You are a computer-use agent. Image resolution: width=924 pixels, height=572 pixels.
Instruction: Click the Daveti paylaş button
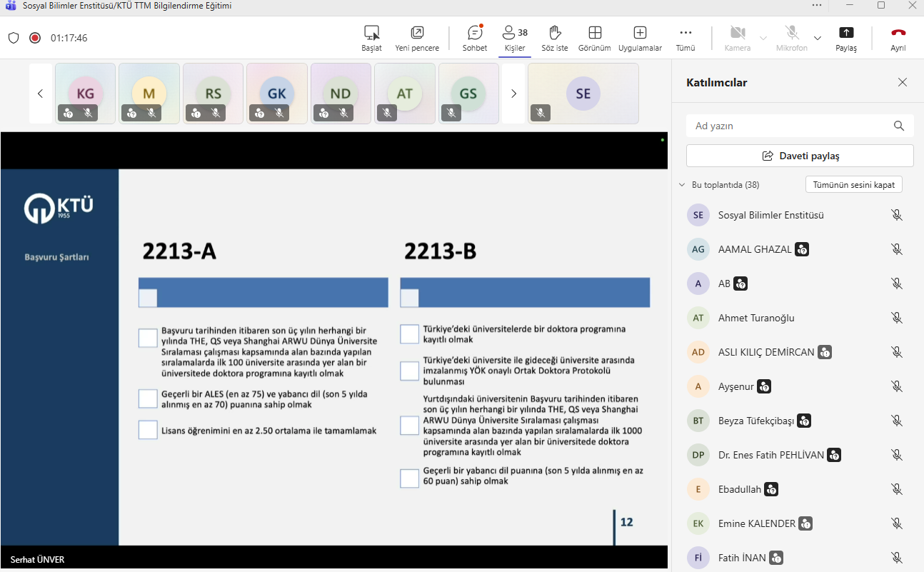800,156
